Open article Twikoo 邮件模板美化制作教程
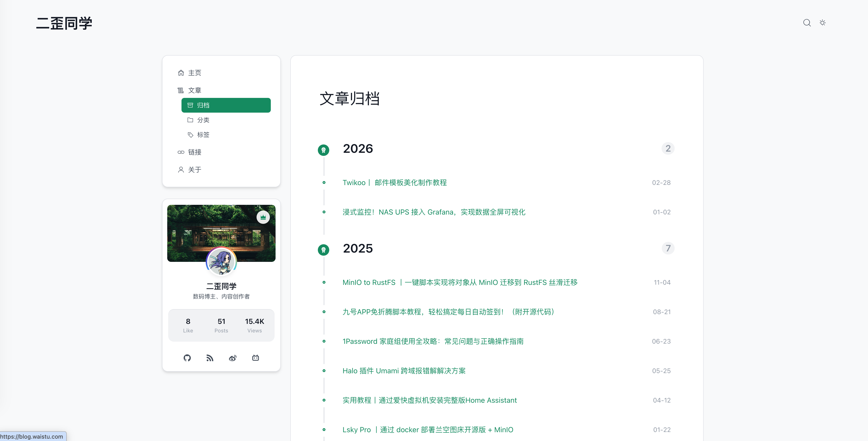 (x=395, y=182)
